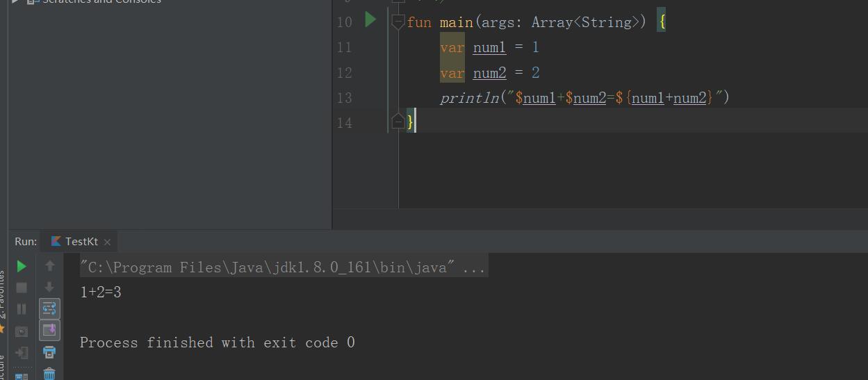Screen dimensions: 868x380
Task: Click fold end marker at line 14
Action: [398, 122]
